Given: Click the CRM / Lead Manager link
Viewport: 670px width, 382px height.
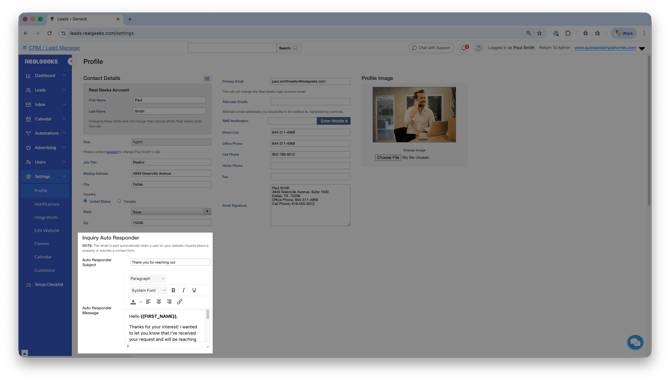Looking at the screenshot, I should 54,48.
